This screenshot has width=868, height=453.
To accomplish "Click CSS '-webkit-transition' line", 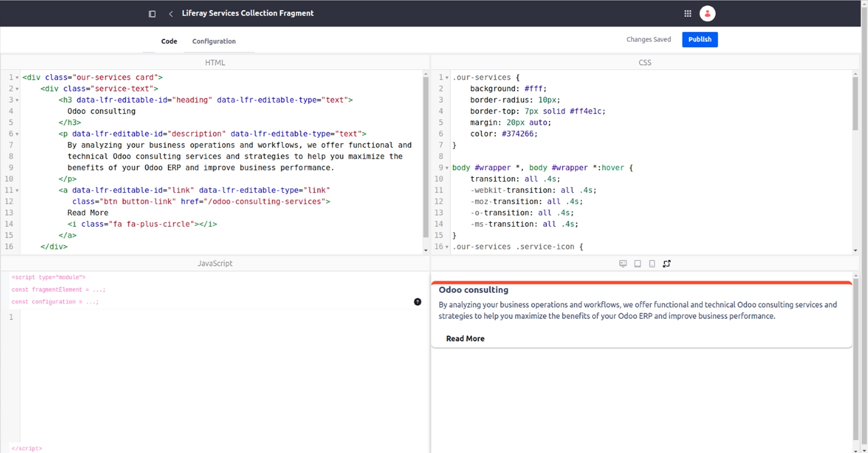I will click(534, 191).
